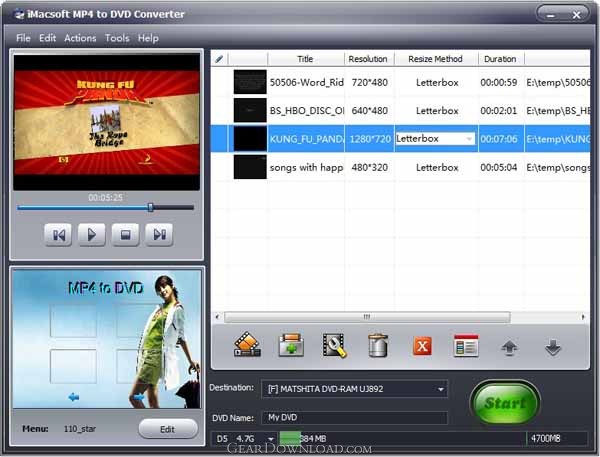This screenshot has height=457, width=600.
Task: Expand the Destination drive dropdown
Action: click(441, 389)
